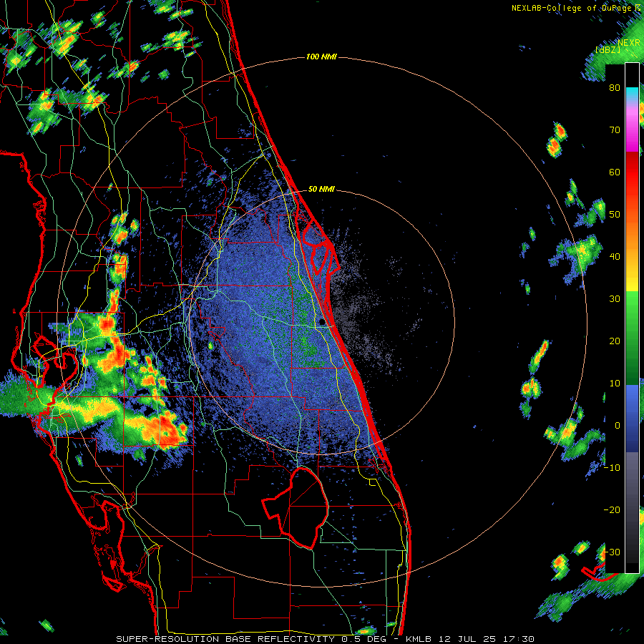Screen dimensions: 644x644
Task: Click the -30 dBZ legend value
Action: (x=612, y=552)
